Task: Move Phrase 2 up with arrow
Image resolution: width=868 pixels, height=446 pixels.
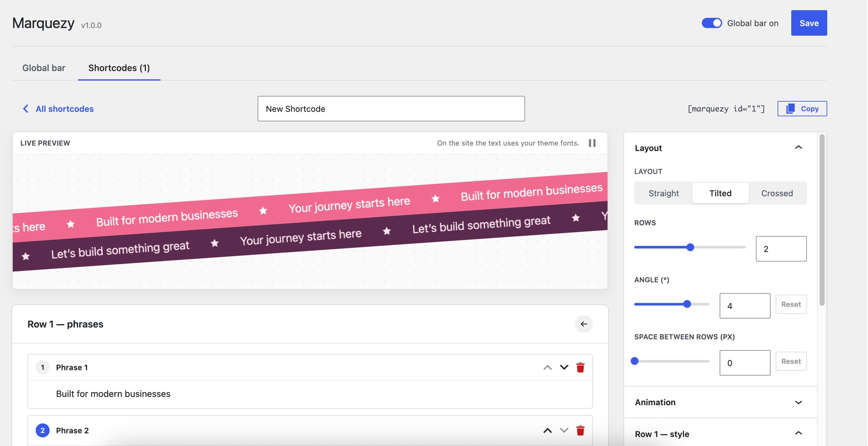Action: tap(548, 430)
